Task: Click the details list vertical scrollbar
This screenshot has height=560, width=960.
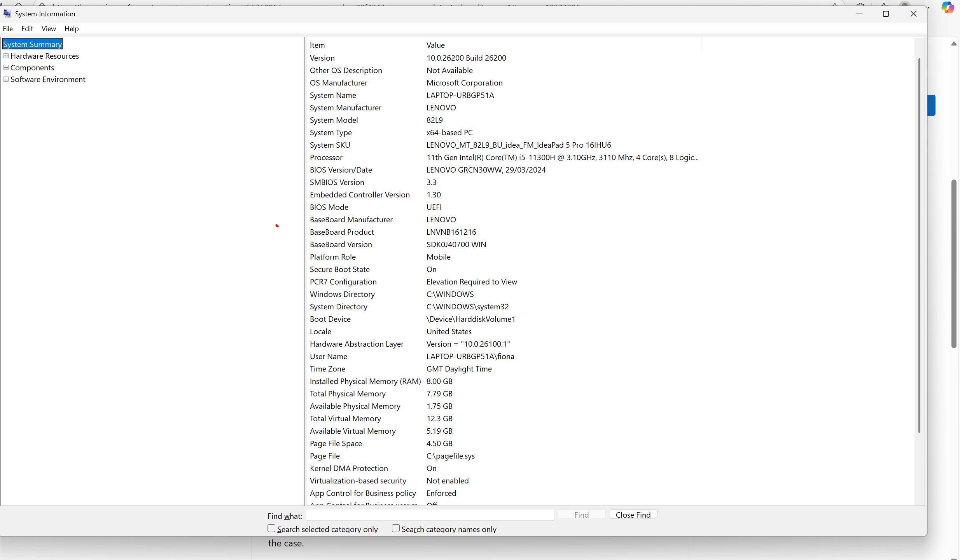Action: click(x=919, y=245)
